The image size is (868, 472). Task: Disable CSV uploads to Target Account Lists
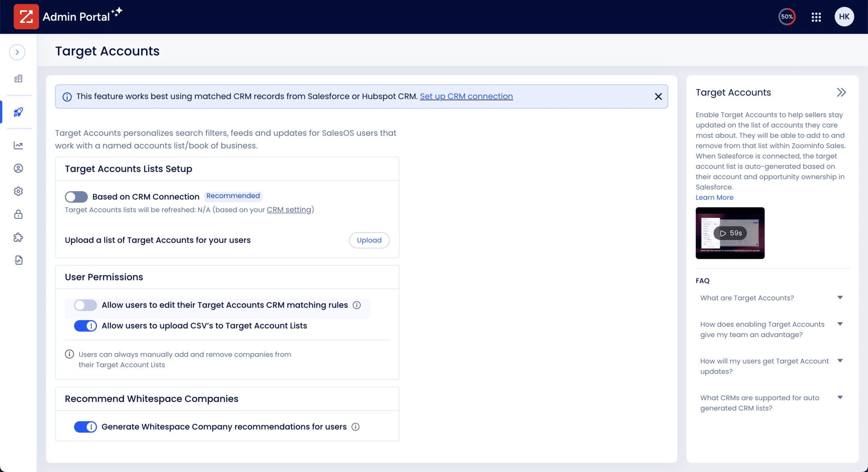pos(86,326)
